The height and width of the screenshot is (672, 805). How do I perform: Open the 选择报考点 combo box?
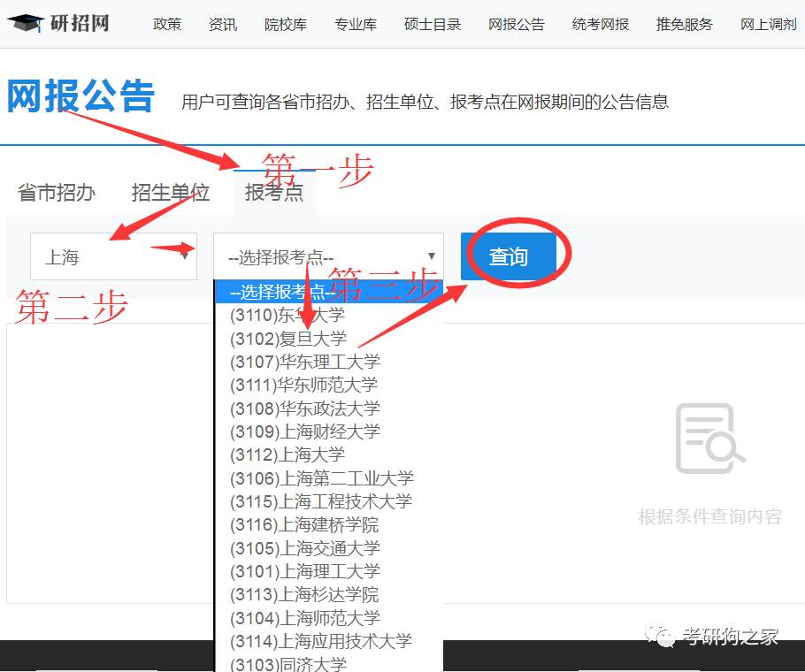coord(328,256)
